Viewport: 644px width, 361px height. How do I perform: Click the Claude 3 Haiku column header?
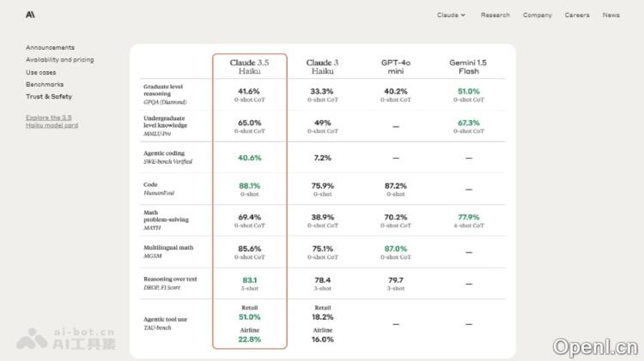[x=322, y=67]
